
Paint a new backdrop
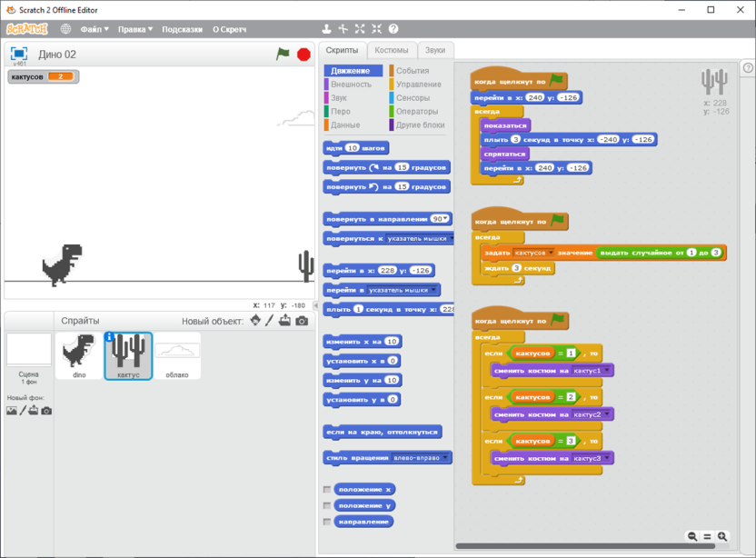pyautogui.click(x=23, y=411)
